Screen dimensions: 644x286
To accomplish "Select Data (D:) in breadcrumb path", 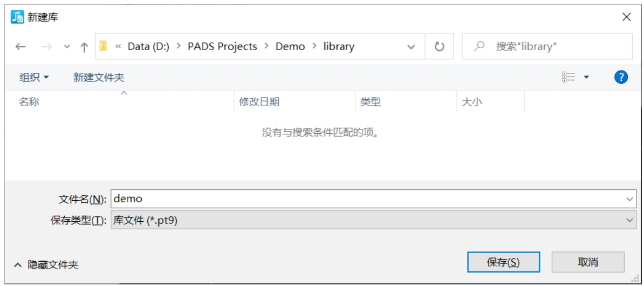I will point(148,46).
